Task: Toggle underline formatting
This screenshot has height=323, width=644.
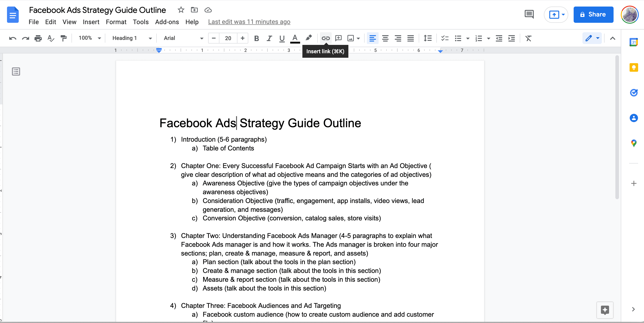Action: [x=282, y=38]
